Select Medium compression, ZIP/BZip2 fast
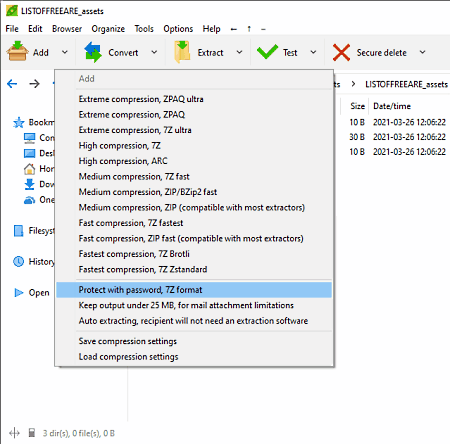 pyautogui.click(x=194, y=192)
